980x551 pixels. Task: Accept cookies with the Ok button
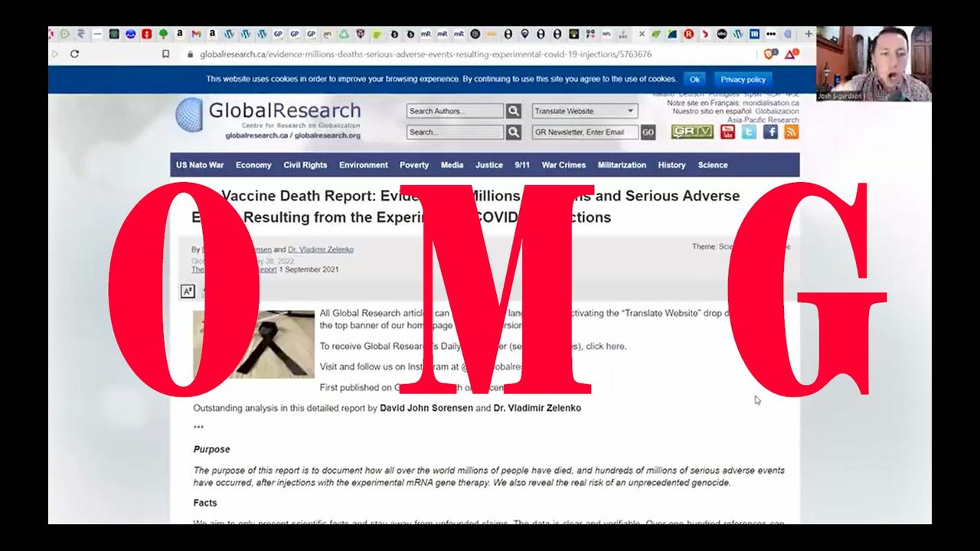pyautogui.click(x=694, y=79)
